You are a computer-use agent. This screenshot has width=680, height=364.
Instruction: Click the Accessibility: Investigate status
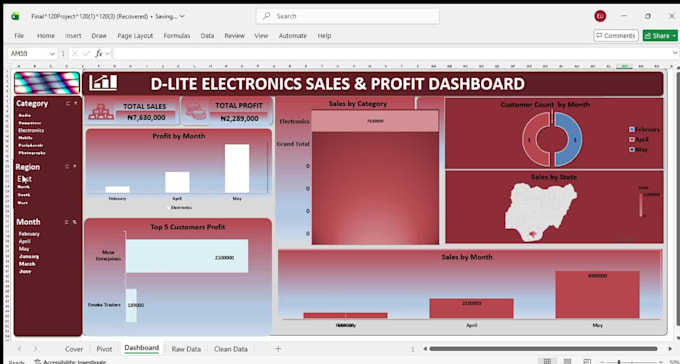click(70, 361)
